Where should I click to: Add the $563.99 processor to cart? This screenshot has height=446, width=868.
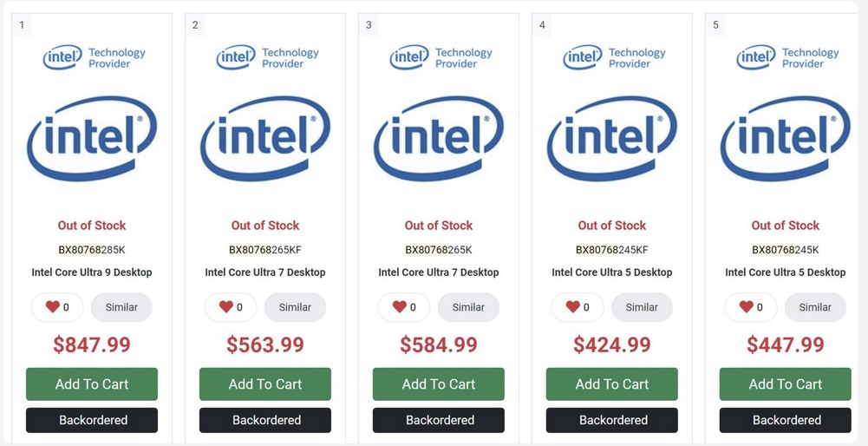click(x=265, y=384)
